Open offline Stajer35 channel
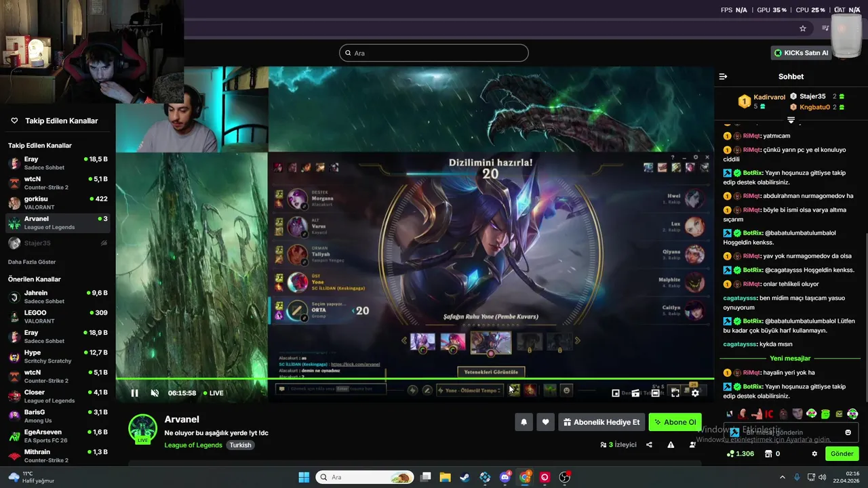 pyautogui.click(x=58, y=243)
